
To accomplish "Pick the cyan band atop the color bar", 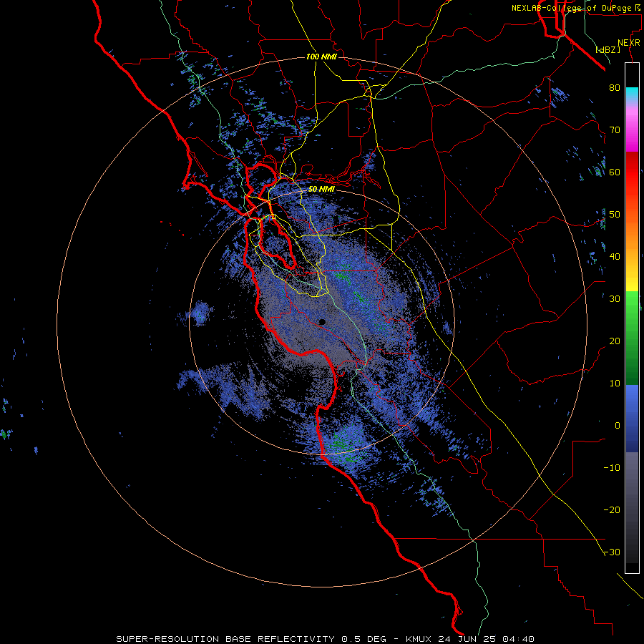I will point(632,94).
